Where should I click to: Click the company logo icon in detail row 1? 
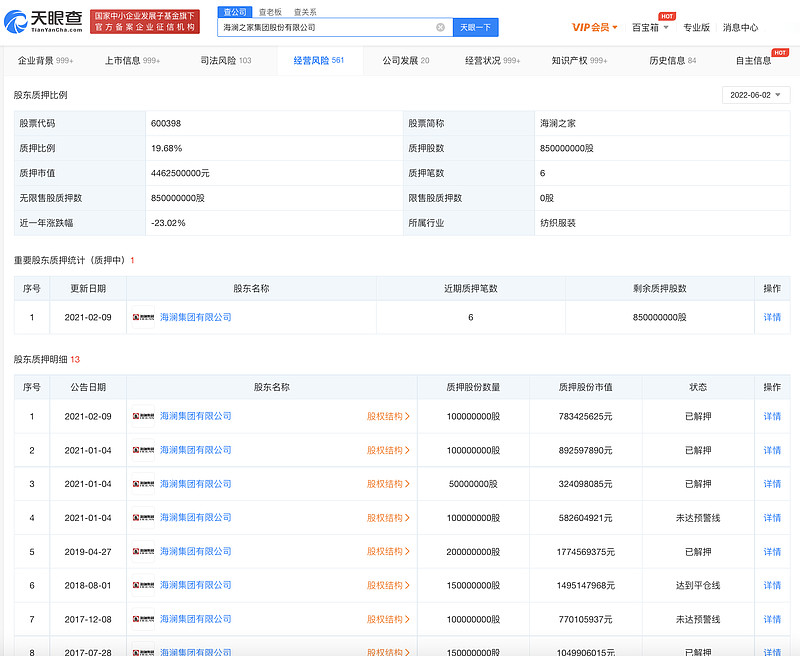click(x=144, y=416)
